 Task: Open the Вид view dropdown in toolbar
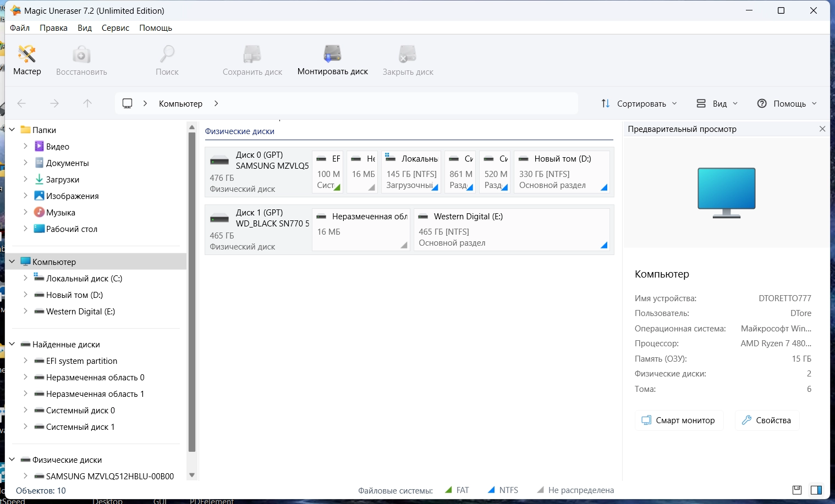click(x=717, y=103)
